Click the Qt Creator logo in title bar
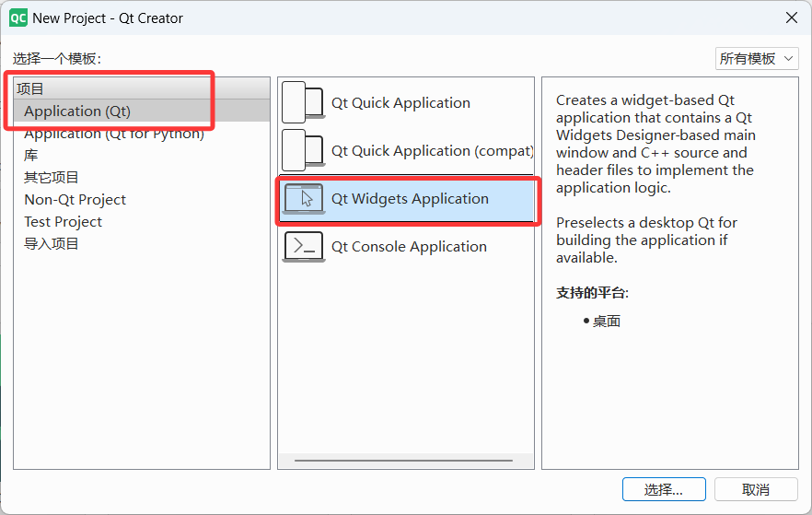 tap(18, 18)
